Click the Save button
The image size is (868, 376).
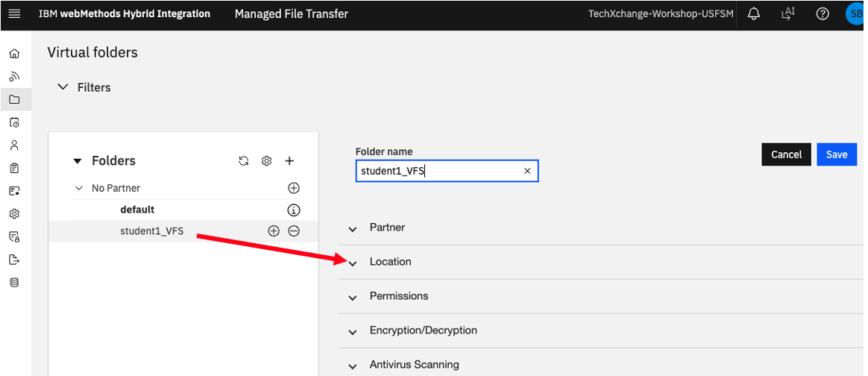click(x=837, y=154)
